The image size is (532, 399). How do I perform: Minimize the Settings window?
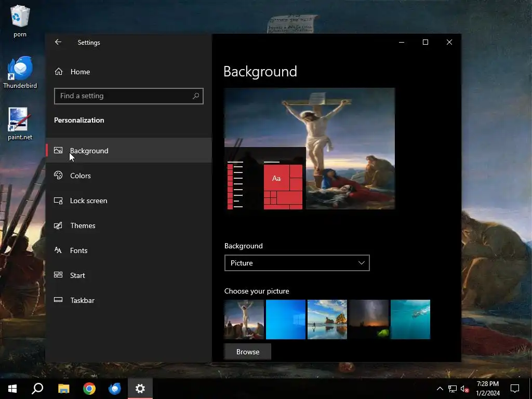pos(402,42)
